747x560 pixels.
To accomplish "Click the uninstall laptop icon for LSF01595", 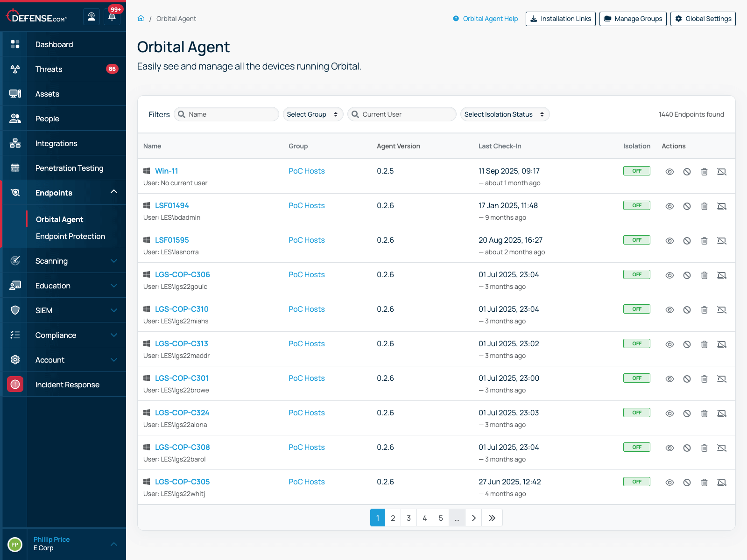I will [x=722, y=240].
